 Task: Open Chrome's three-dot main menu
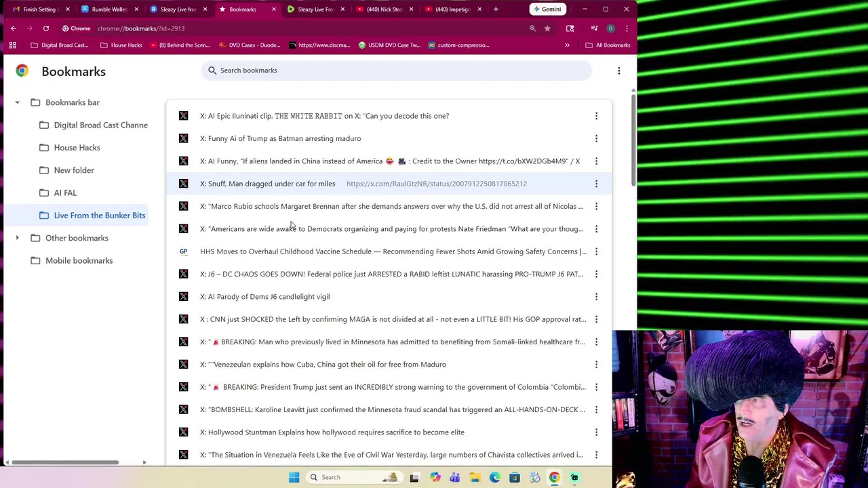(x=627, y=28)
